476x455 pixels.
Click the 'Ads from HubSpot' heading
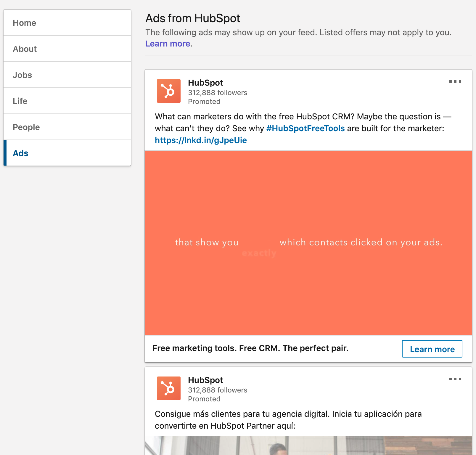point(193,18)
